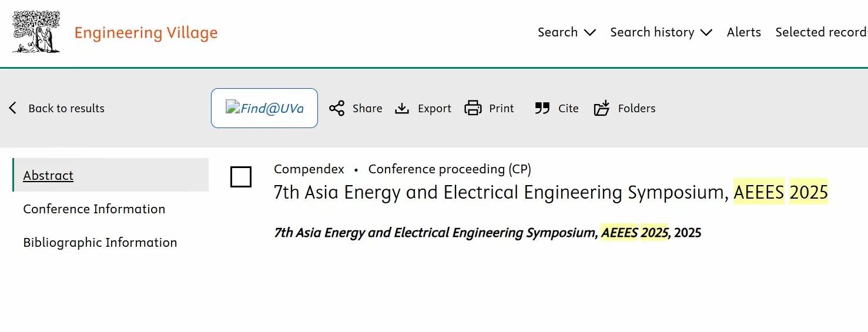This screenshot has width=868, height=332.
Task: Click the Cite quotation marks icon
Action: click(x=542, y=108)
